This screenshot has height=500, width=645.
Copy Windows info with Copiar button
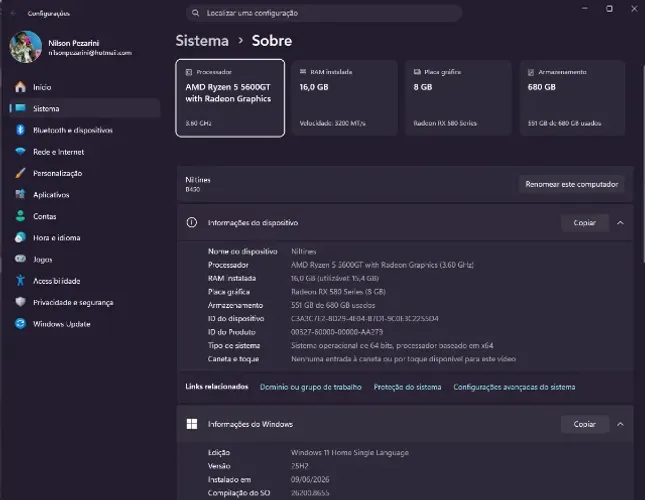(x=585, y=424)
